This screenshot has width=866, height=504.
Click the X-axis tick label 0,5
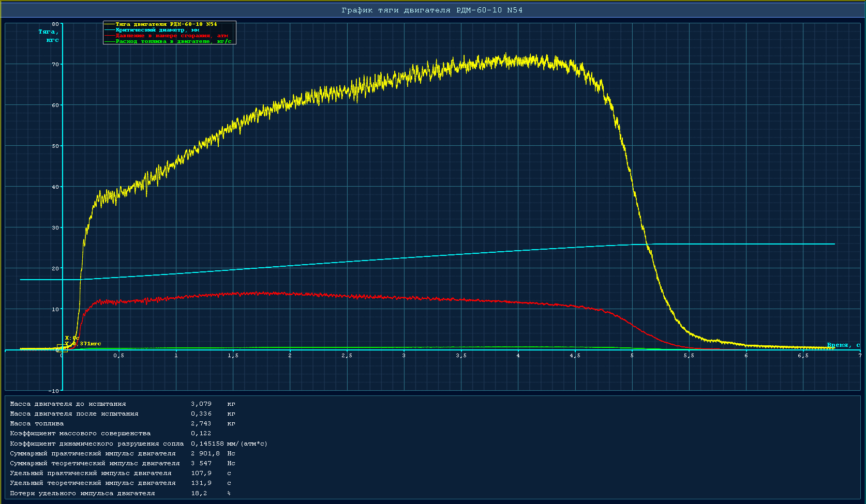tap(119, 356)
